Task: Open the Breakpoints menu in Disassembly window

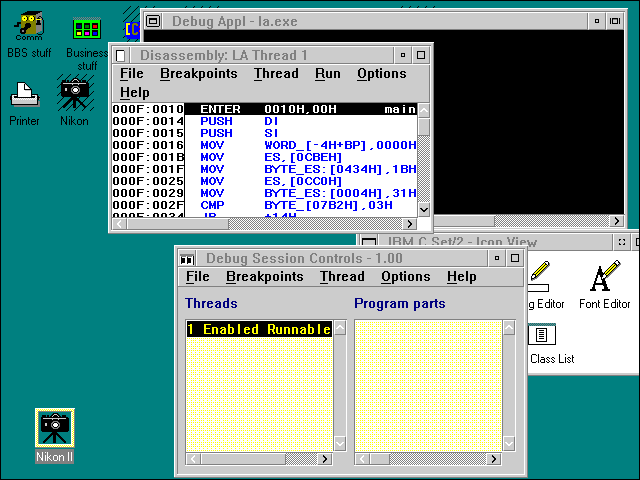Action: click(x=198, y=74)
